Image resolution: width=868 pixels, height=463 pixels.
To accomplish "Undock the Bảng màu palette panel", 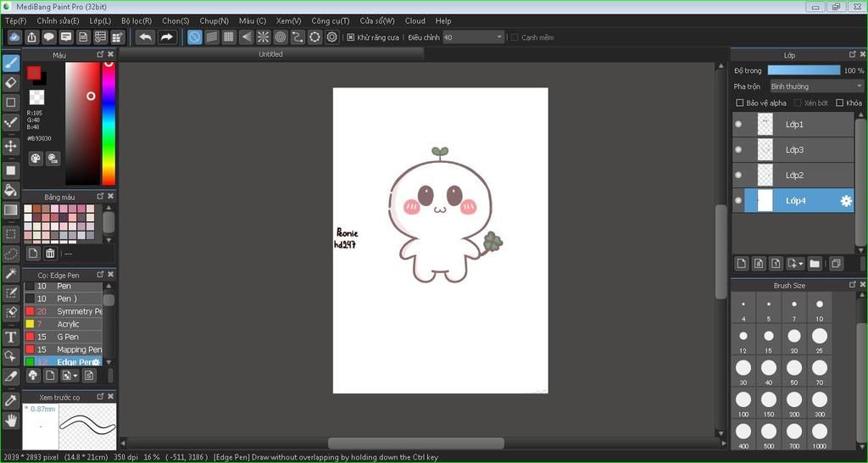I will 100,196.
